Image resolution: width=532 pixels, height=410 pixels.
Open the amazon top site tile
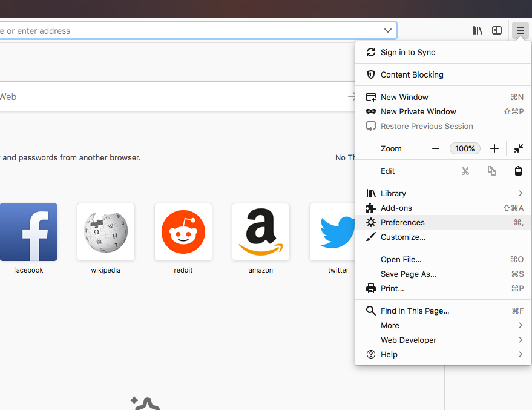coord(261,232)
